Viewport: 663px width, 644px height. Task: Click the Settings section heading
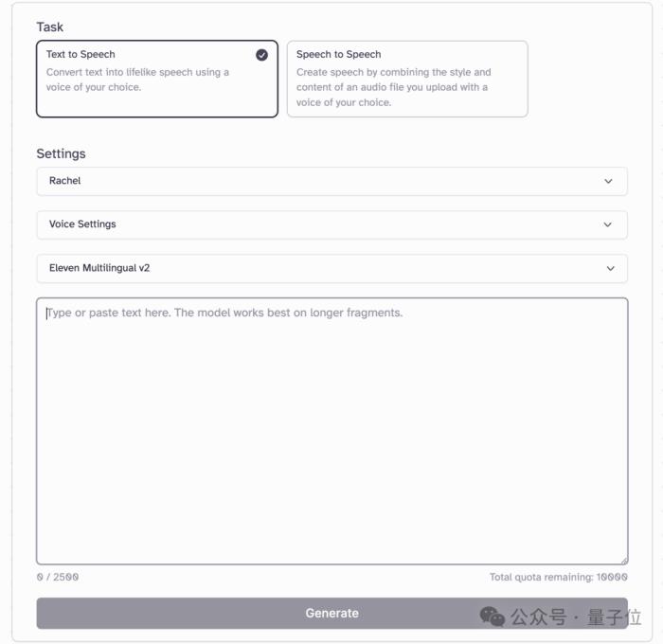pos(61,154)
